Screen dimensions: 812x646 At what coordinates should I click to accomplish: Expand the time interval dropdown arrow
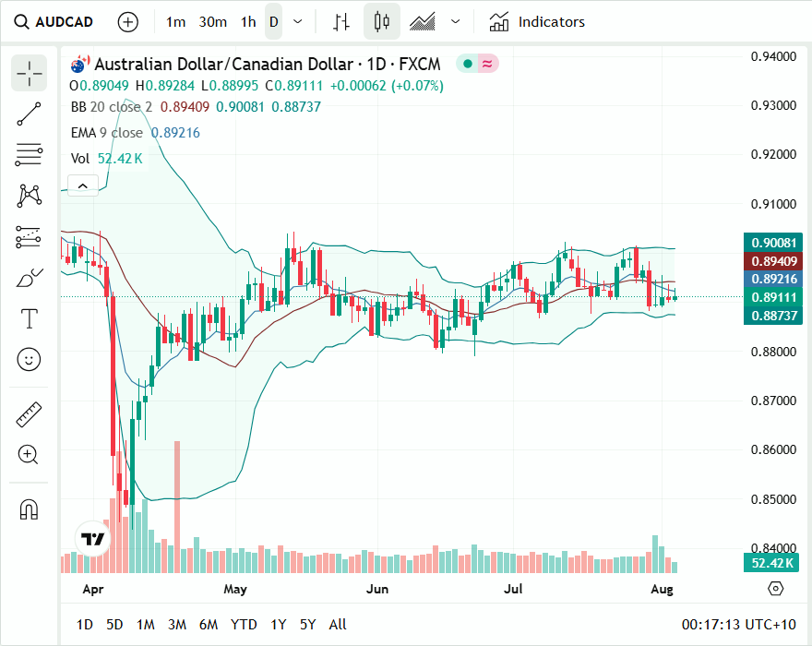tap(297, 22)
